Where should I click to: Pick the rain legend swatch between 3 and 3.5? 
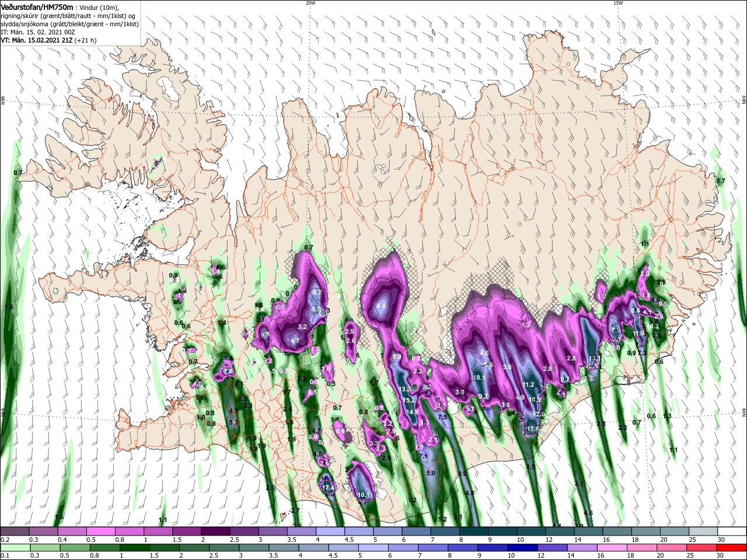click(254, 548)
